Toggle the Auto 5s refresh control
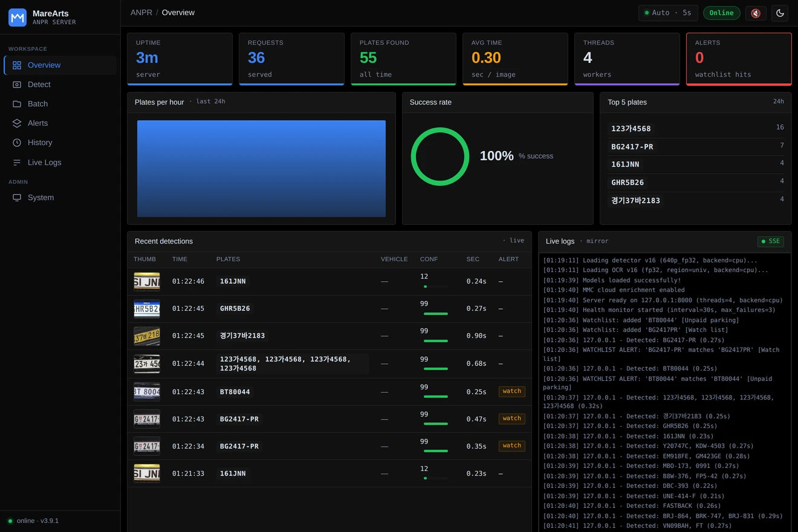798x532 pixels. (668, 13)
